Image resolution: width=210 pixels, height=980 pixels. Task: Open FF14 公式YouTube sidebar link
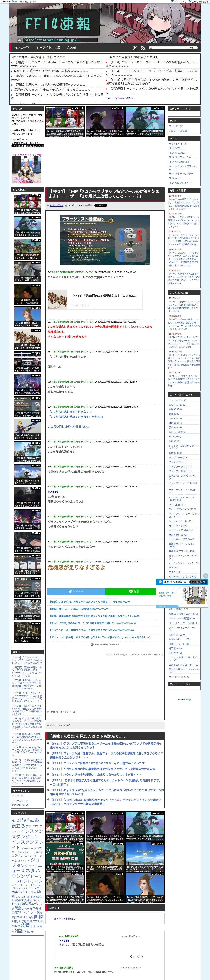[179, 162]
